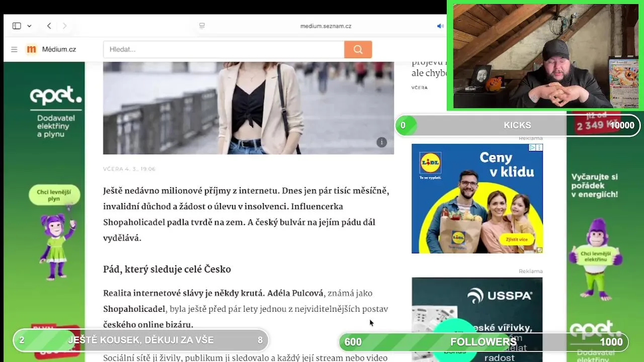
Task: Click the article photo of woman
Action: (x=249, y=108)
